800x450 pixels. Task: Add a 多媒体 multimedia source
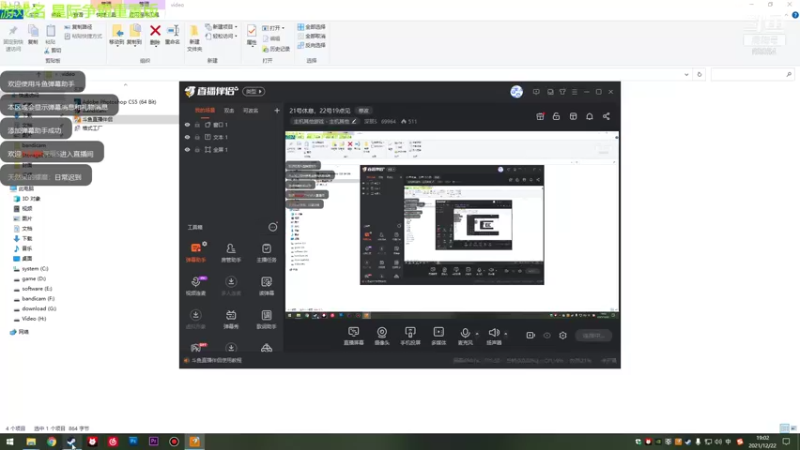[438, 336]
